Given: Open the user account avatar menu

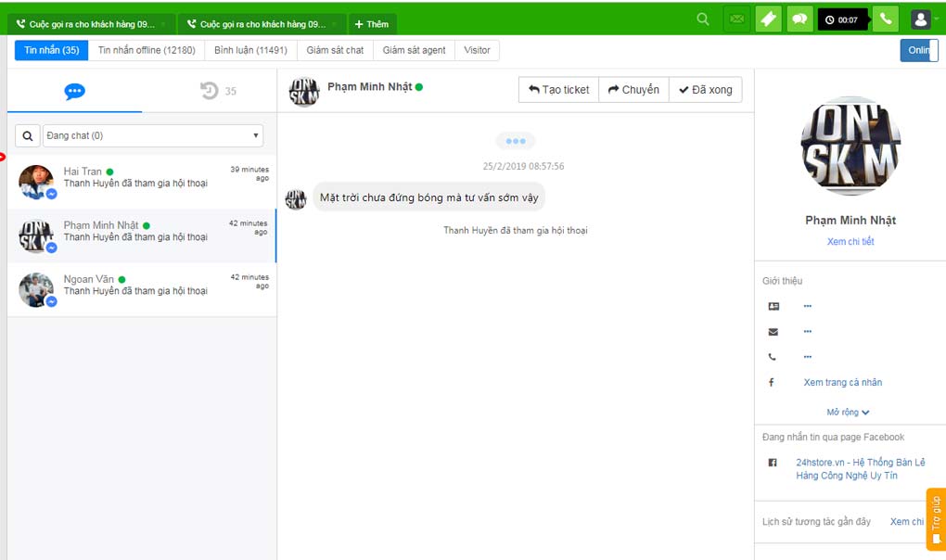Looking at the screenshot, I should click(x=921, y=19).
